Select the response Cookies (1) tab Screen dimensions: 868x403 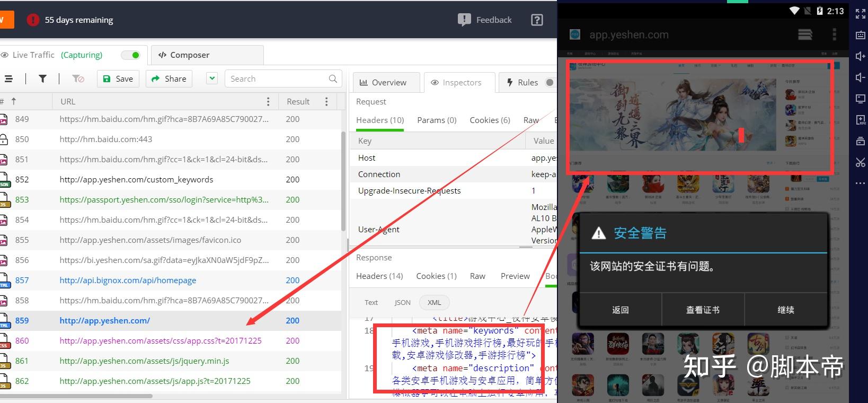point(436,276)
